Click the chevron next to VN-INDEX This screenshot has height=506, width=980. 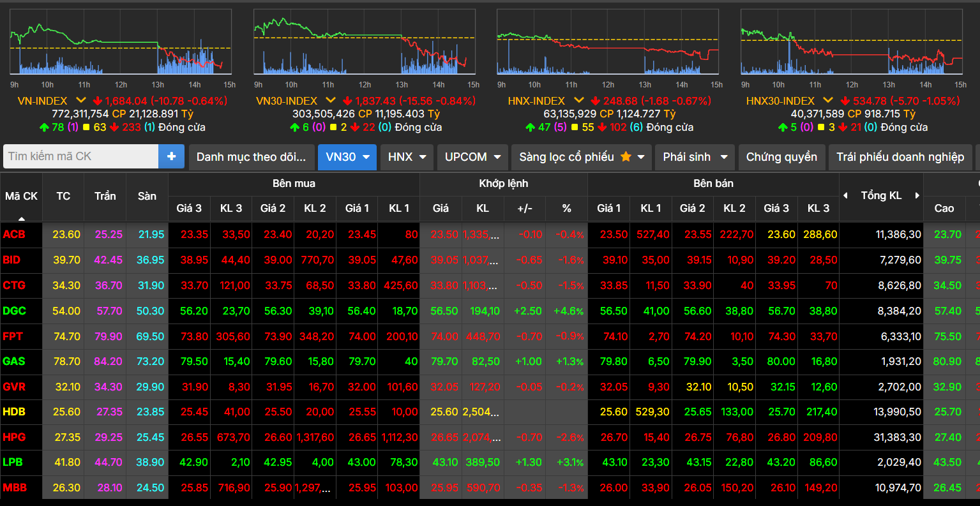pos(80,100)
